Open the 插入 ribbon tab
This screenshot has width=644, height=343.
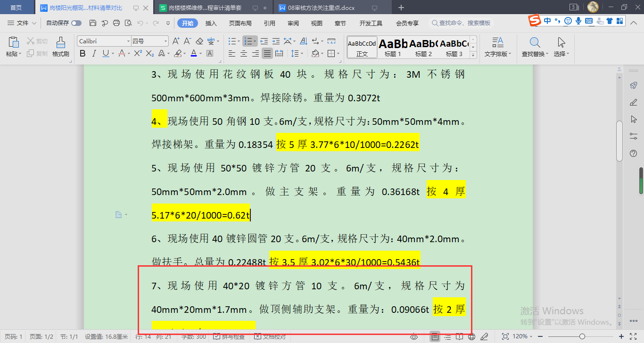tap(211, 23)
